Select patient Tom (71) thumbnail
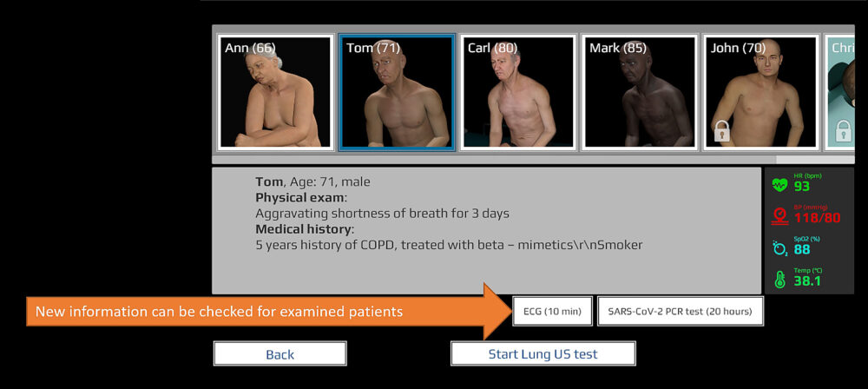The image size is (868, 389). (397, 92)
